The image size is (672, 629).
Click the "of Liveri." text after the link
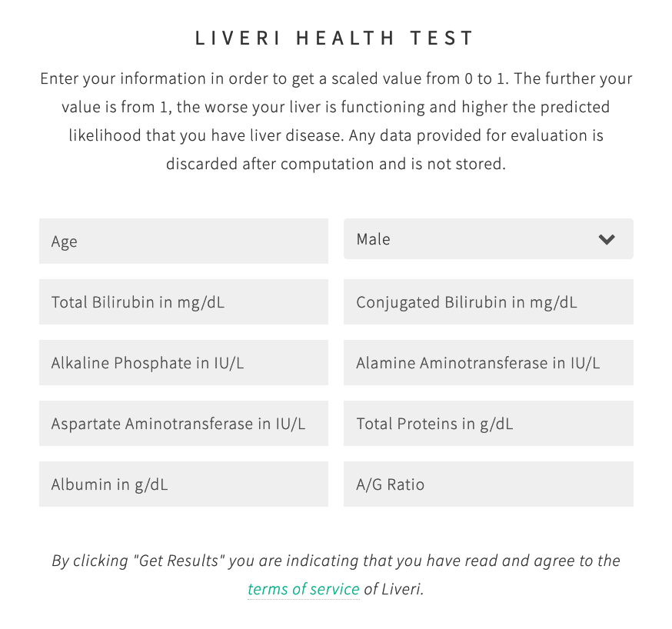coord(394,589)
